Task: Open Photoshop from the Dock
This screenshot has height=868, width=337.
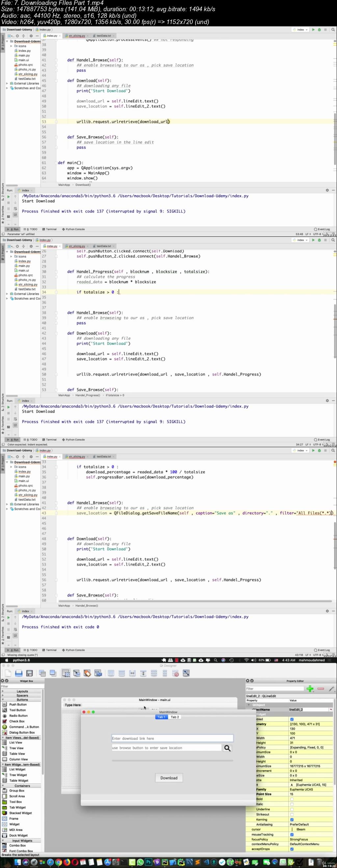Action: point(148,863)
